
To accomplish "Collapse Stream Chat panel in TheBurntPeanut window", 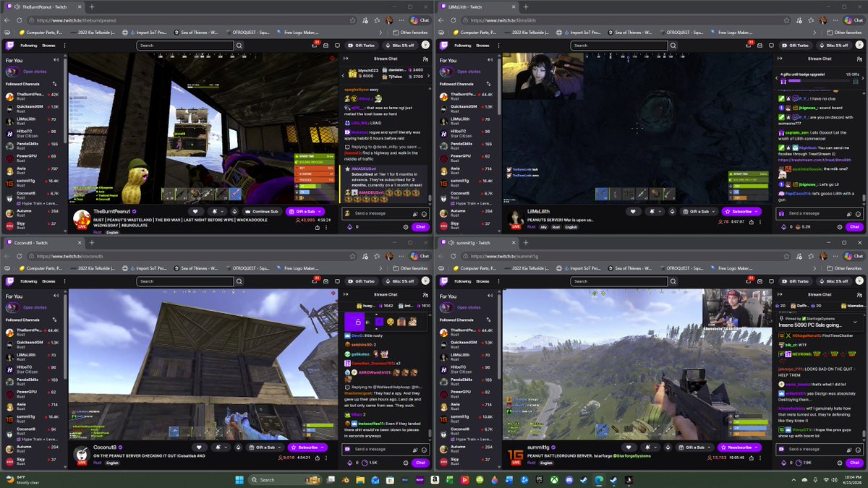I will 345,59.
